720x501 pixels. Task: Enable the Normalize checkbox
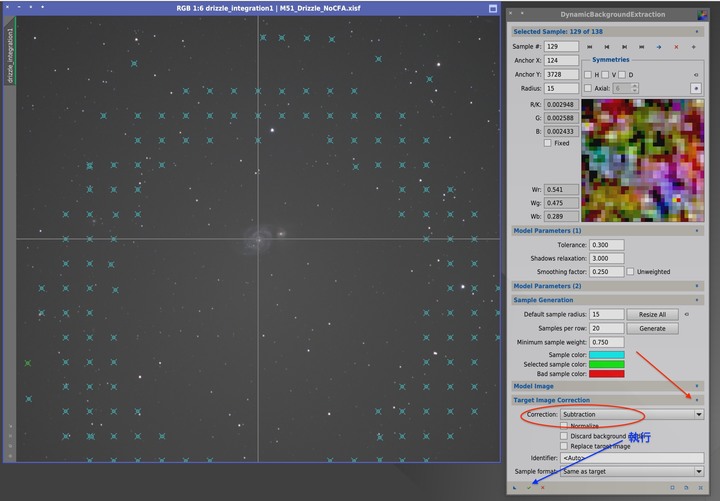tap(564, 426)
